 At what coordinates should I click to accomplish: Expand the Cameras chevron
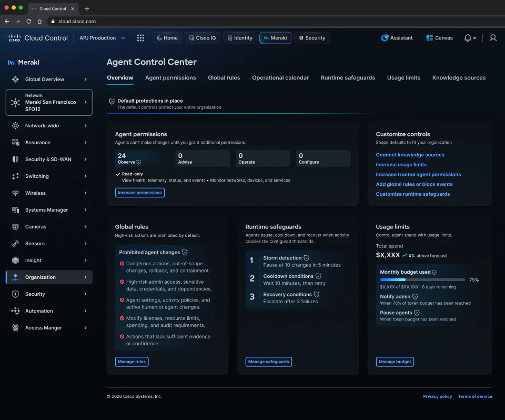tap(85, 227)
